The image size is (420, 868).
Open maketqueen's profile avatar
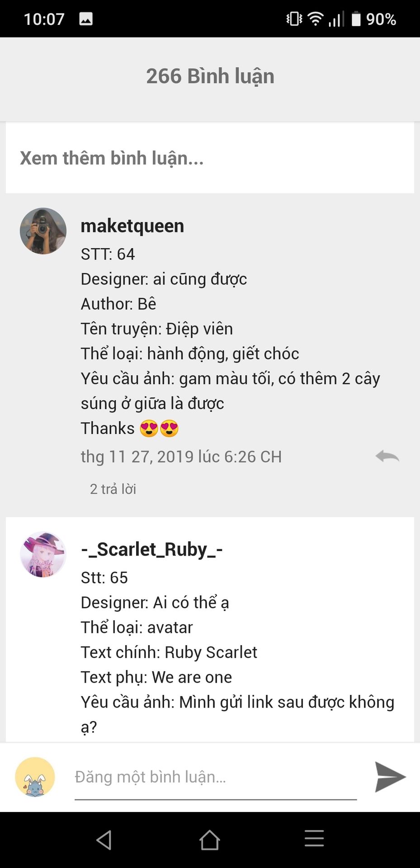(43, 231)
